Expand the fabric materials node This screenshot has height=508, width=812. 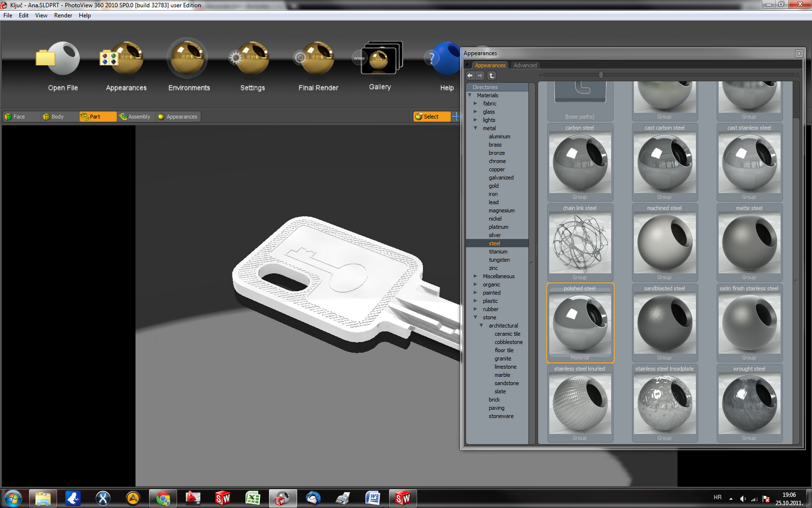[x=475, y=103]
